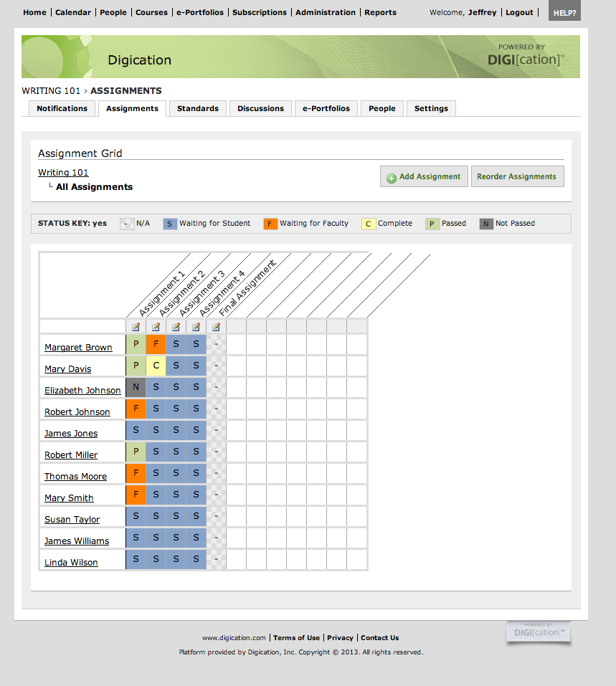This screenshot has height=686, width=616.
Task: Open the Final Assignment pencil icon
Action: click(x=216, y=326)
